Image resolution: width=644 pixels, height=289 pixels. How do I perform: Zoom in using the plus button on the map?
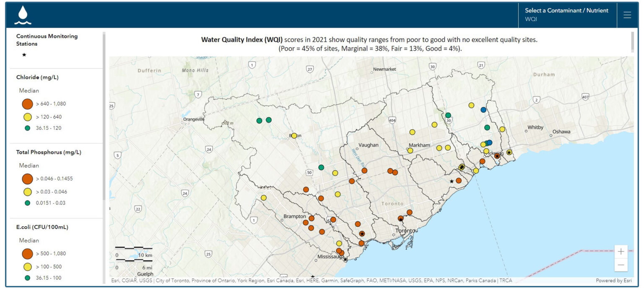click(621, 251)
